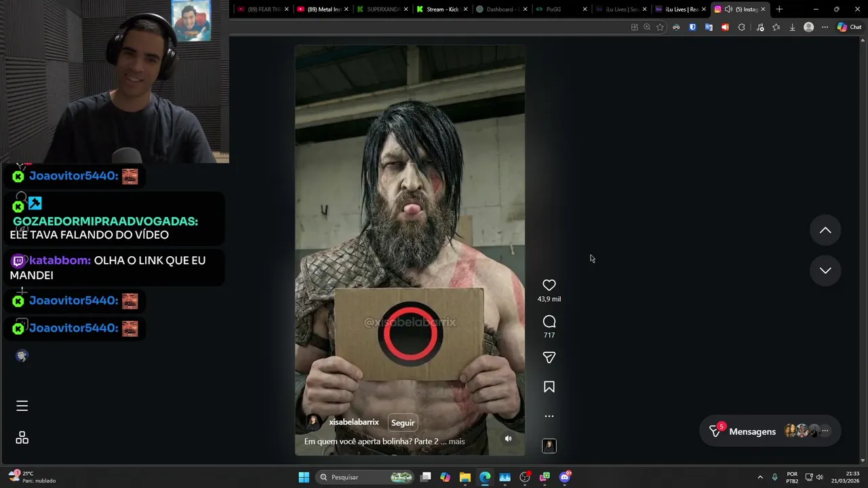
Task: Click taskbar Pesquisar search box
Action: 366,477
